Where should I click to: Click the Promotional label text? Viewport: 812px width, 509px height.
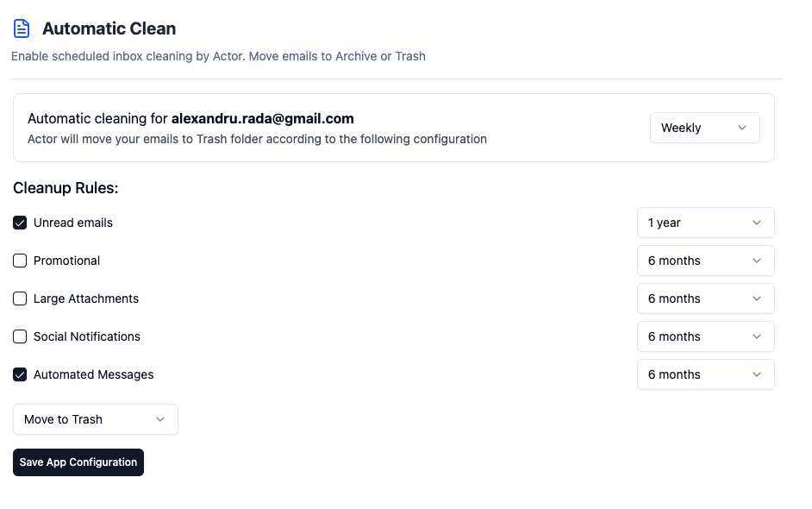(66, 261)
